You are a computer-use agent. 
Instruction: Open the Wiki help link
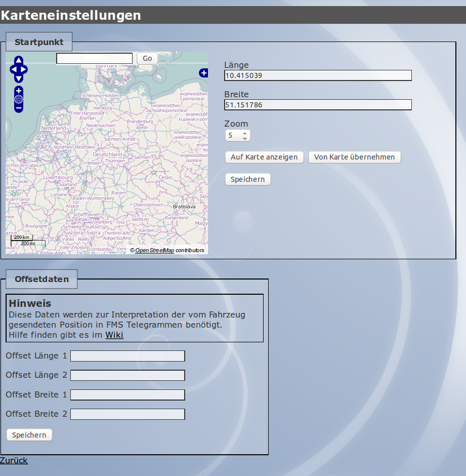coord(114,335)
